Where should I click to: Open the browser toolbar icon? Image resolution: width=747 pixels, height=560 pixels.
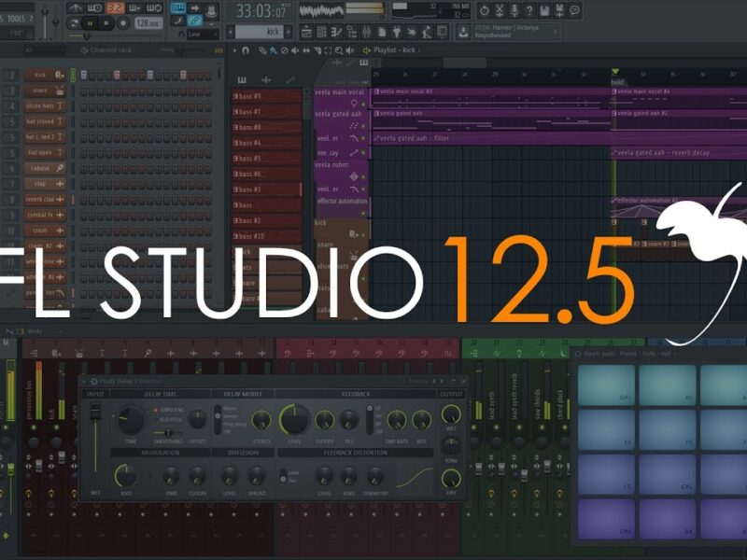[352, 32]
